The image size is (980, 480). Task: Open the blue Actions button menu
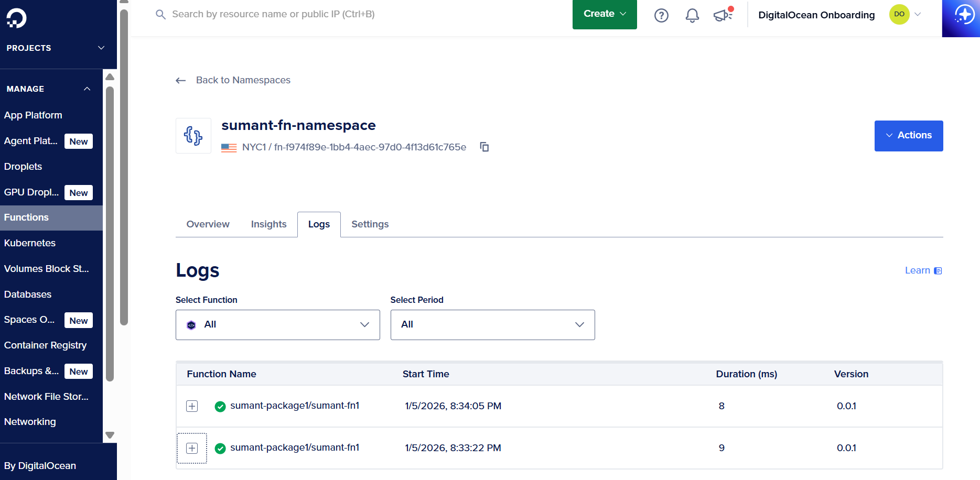coord(908,136)
